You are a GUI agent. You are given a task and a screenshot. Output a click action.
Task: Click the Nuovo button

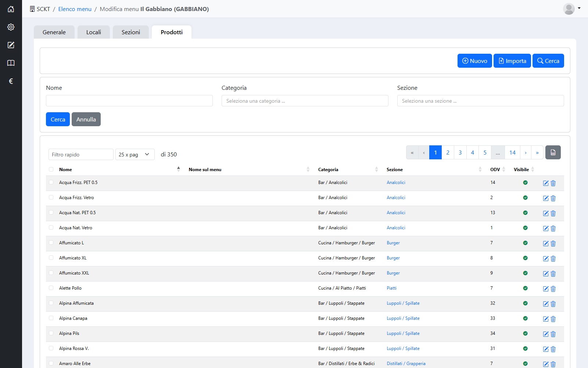tap(475, 61)
